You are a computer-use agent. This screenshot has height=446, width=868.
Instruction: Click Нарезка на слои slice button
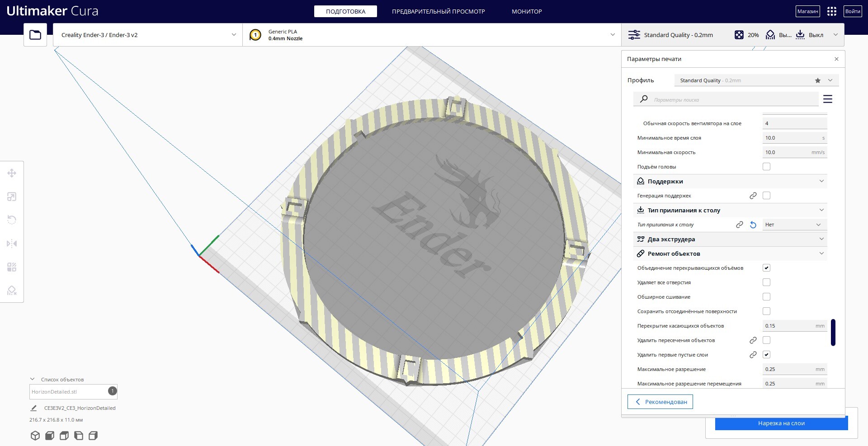pos(781,423)
